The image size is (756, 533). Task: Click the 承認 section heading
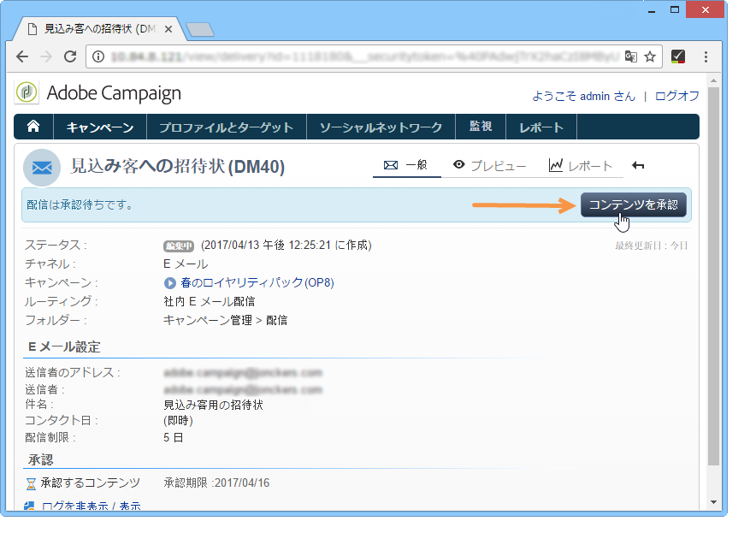pyautogui.click(x=40, y=459)
